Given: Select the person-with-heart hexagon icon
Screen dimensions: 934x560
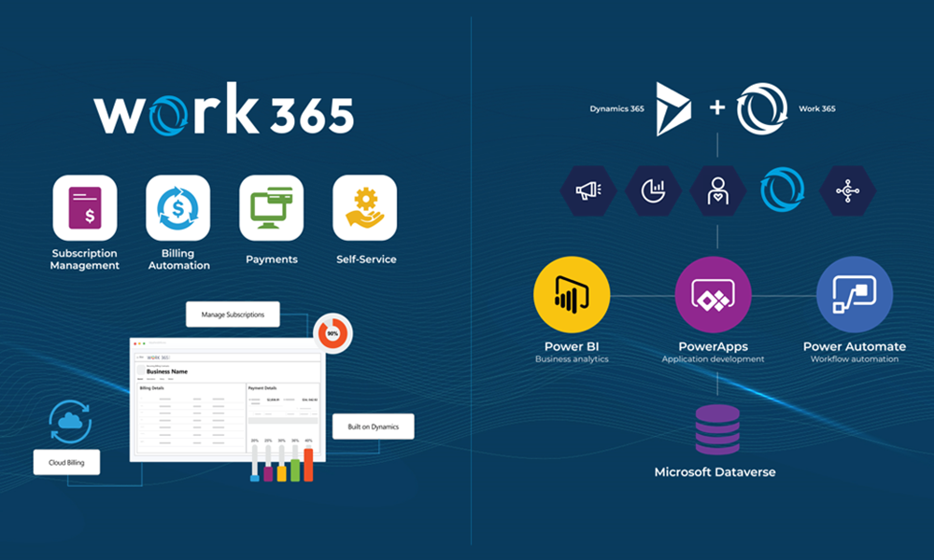Looking at the screenshot, I should 717,191.
